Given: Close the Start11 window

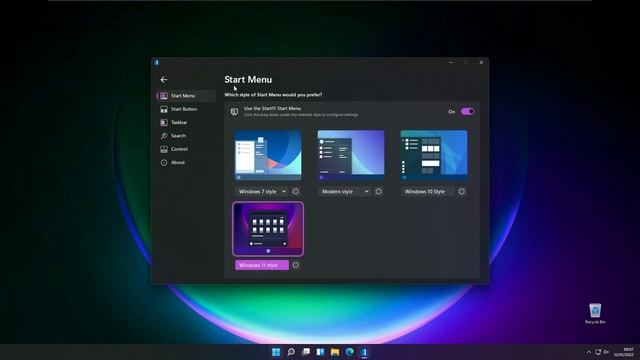Looking at the screenshot, I should click(481, 62).
